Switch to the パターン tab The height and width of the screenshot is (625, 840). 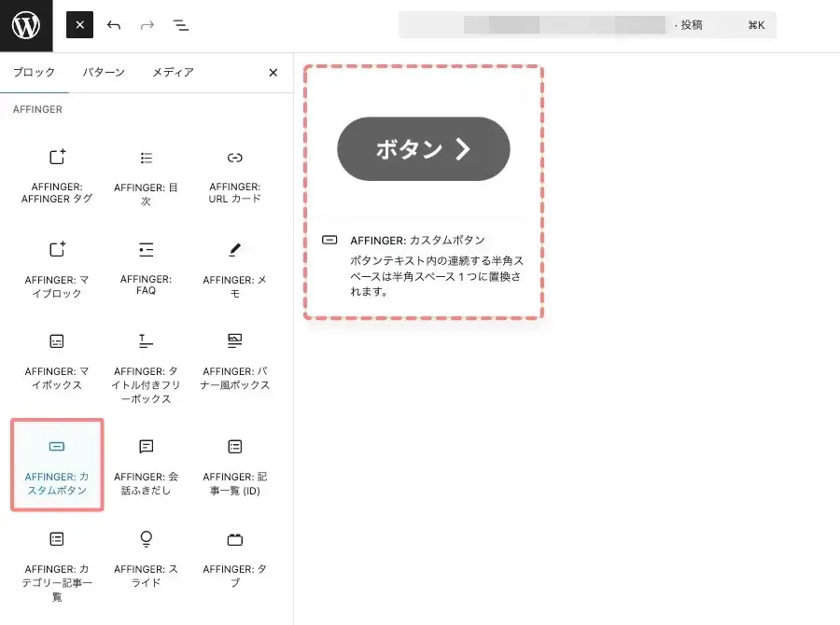coord(104,72)
